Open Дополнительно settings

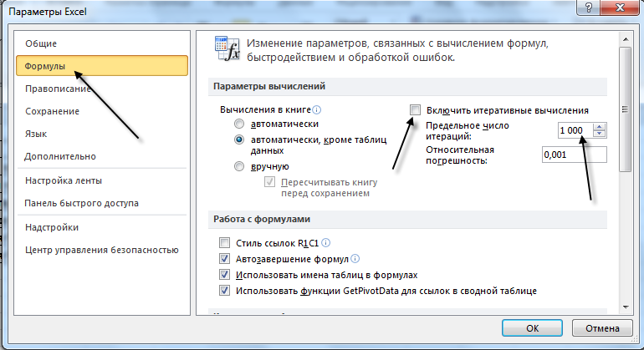tap(60, 156)
